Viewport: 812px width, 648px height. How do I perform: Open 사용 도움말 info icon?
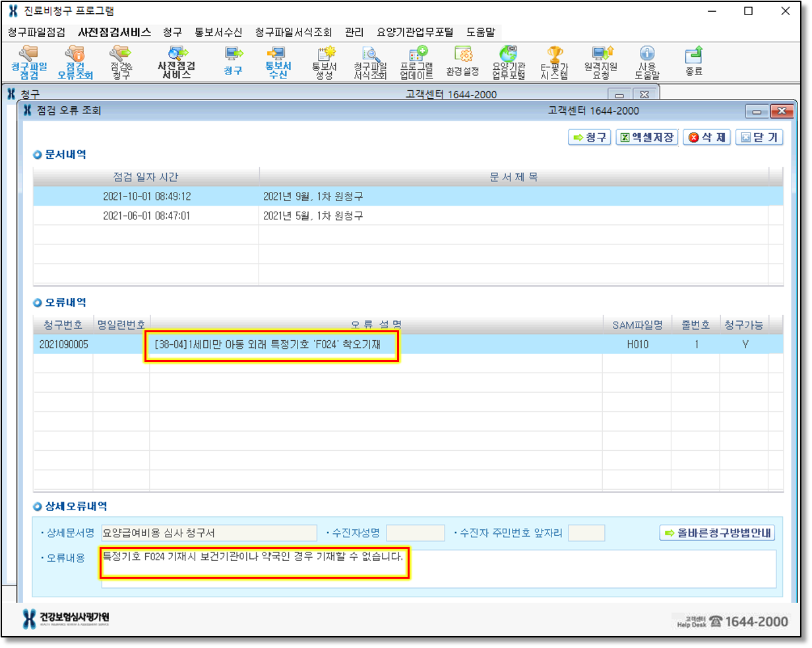pos(647,62)
